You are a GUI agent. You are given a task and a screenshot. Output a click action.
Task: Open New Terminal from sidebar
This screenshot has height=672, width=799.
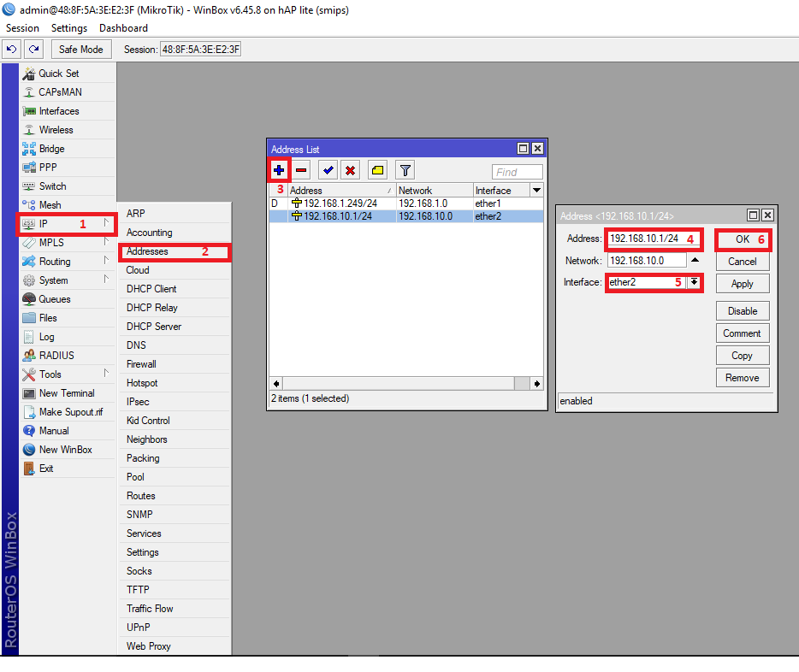pyautogui.click(x=68, y=393)
